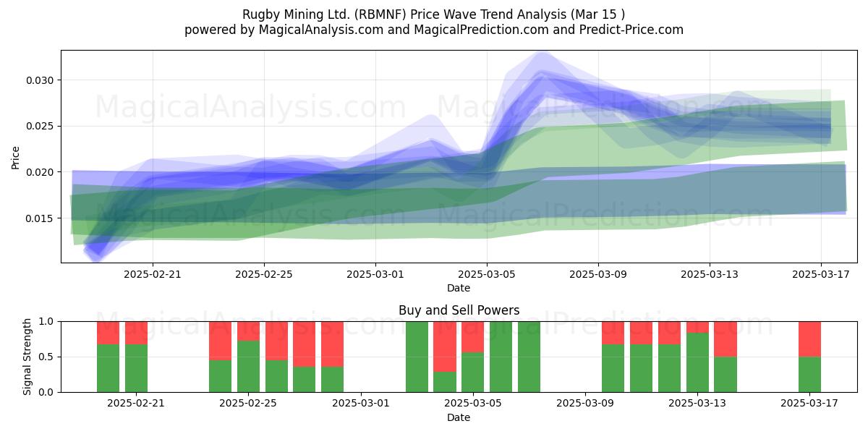Click the 0.025 price tick label
This screenshot has width=868, height=434.
click(x=40, y=126)
